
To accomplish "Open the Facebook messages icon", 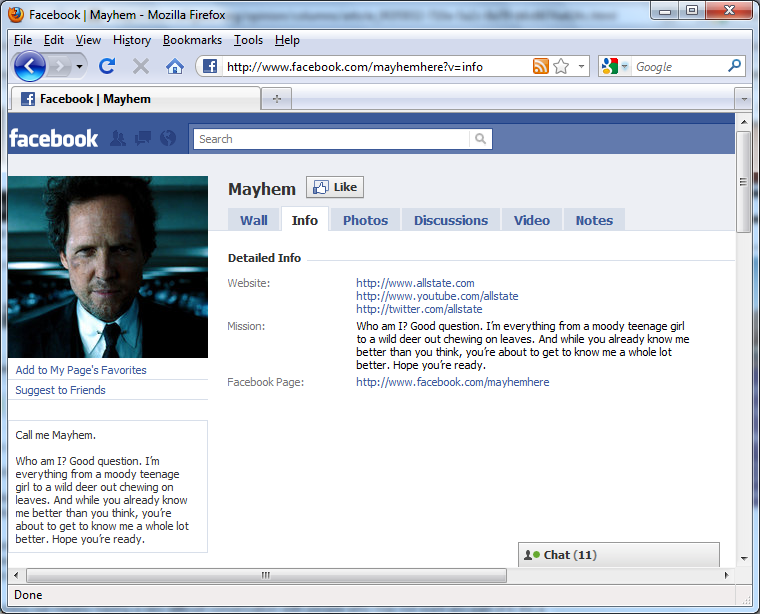I will click(x=142, y=139).
